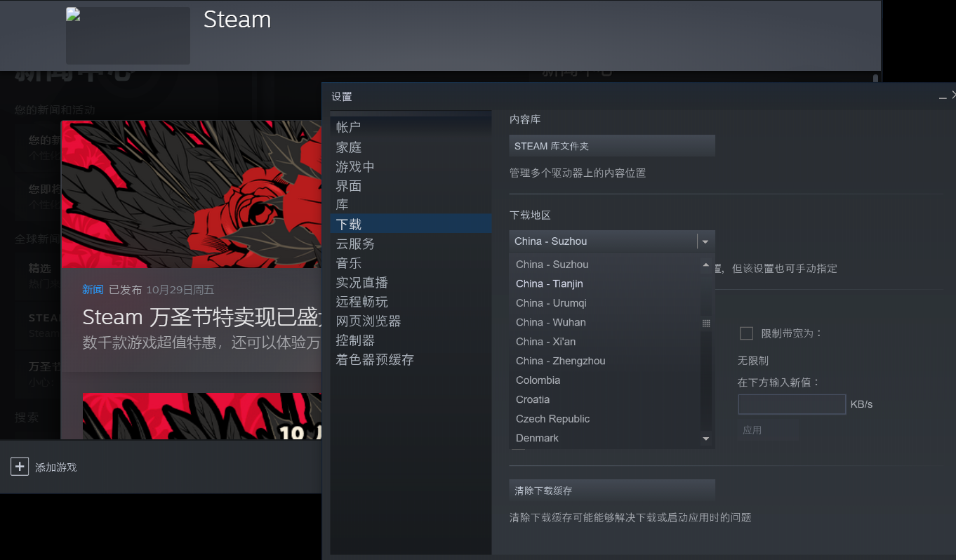Pick Czech Republic from the list
The image size is (956, 560).
click(x=604, y=419)
